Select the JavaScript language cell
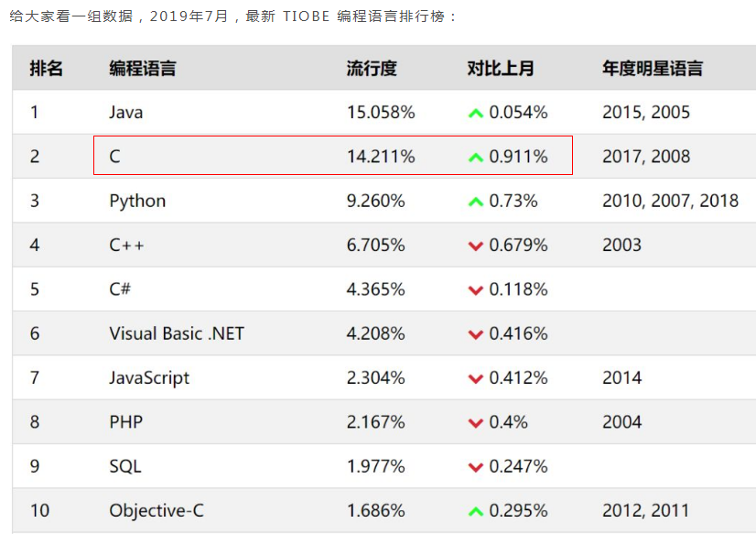The height and width of the screenshot is (534, 756). 149,378
